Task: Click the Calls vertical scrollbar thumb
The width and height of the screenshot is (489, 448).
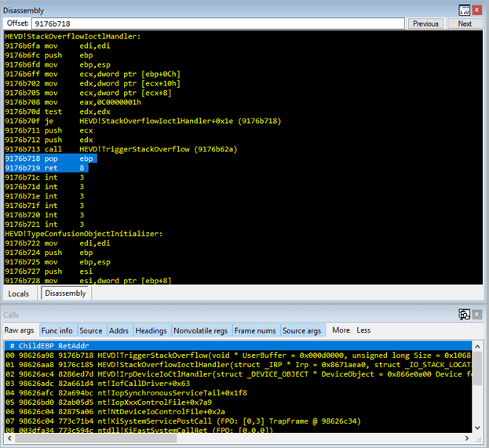Action: 477,368
